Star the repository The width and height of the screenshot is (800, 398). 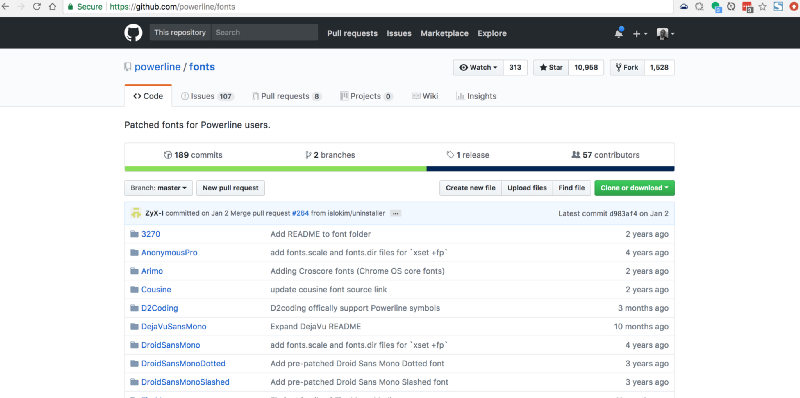tap(551, 67)
